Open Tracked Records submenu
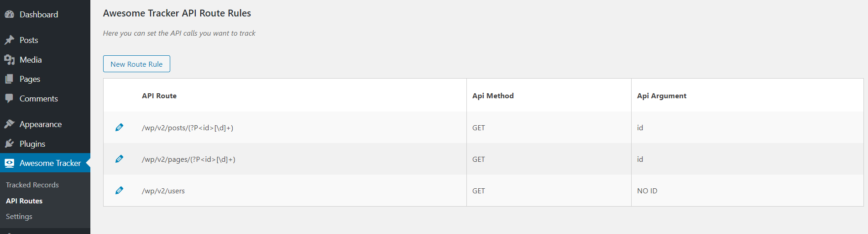The height and width of the screenshot is (234, 868). click(32, 185)
